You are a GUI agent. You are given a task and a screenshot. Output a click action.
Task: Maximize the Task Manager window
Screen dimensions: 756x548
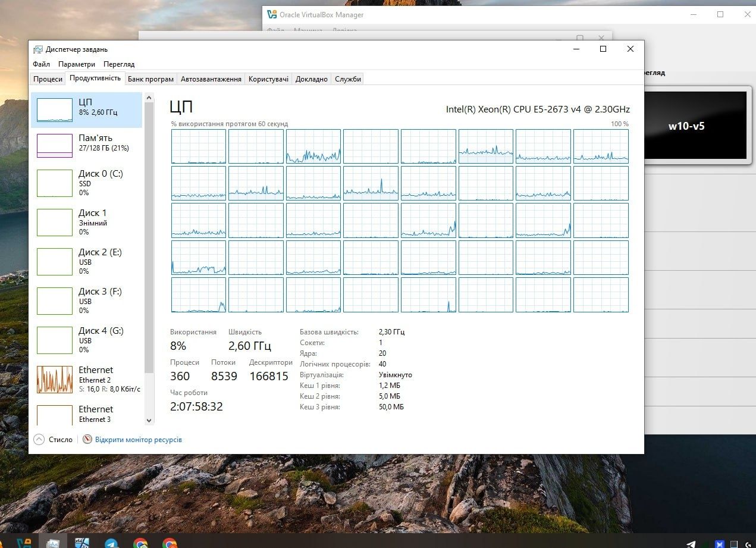[603, 49]
